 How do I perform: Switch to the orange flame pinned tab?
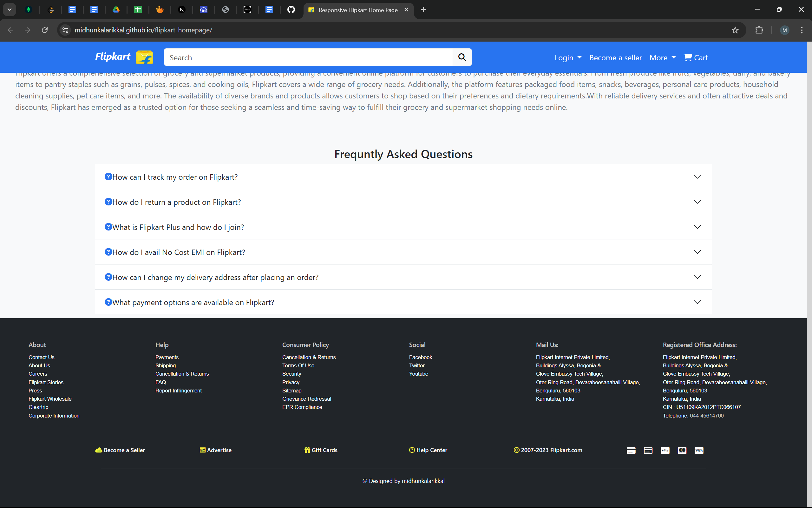point(160,10)
